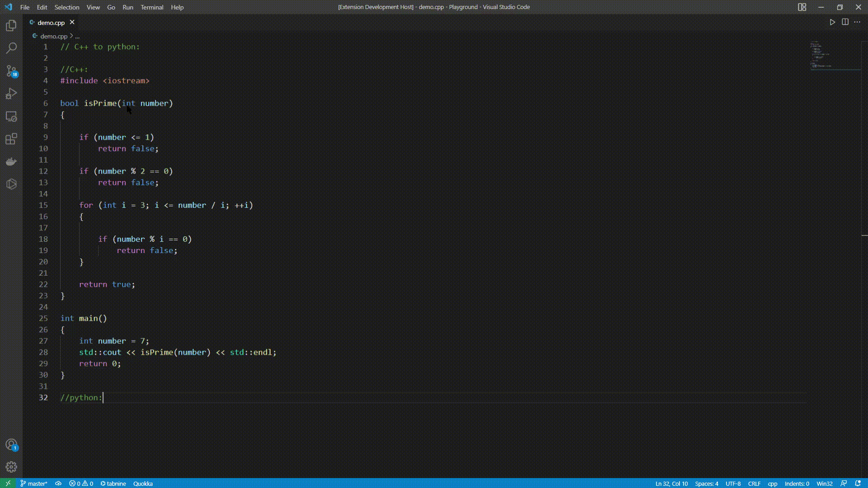This screenshot has width=868, height=488.
Task: Toggle split editor layout
Action: pyautogui.click(x=845, y=22)
